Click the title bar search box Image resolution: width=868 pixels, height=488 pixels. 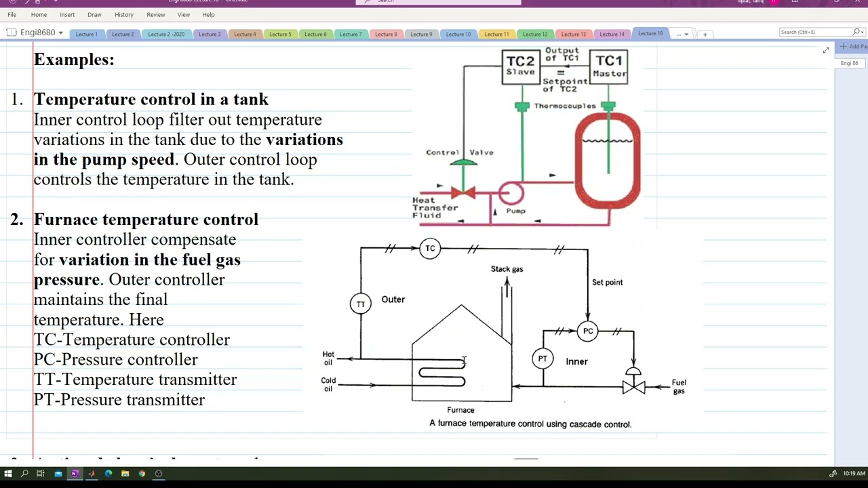pyautogui.click(x=438, y=2)
